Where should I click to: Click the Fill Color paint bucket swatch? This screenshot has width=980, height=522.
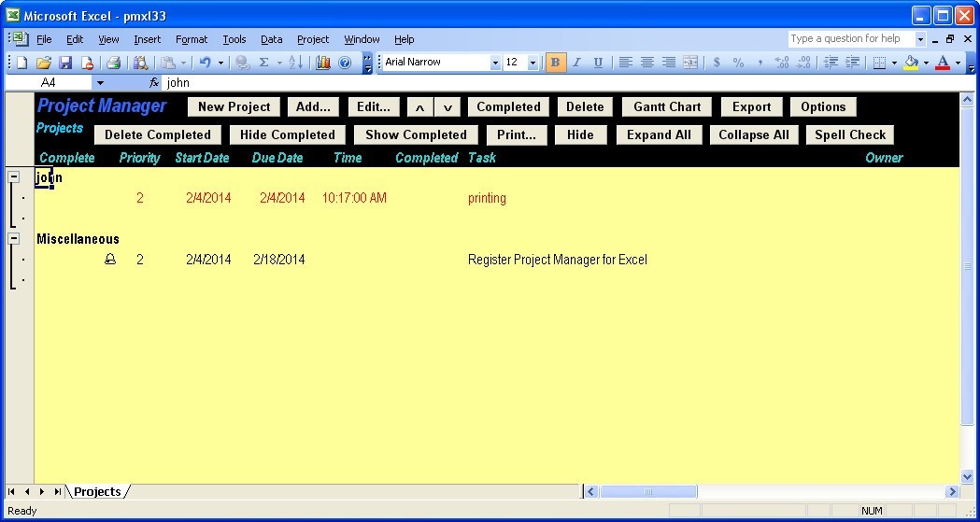click(x=911, y=63)
